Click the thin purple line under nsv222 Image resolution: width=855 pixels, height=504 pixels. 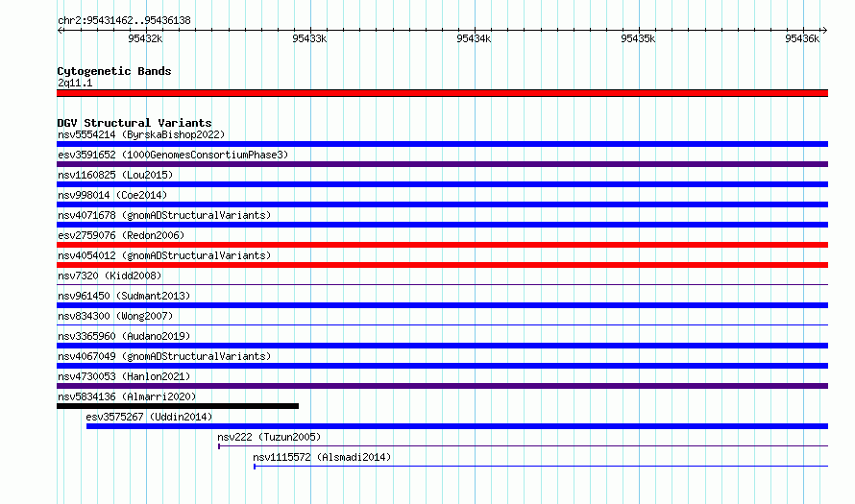[523, 446]
